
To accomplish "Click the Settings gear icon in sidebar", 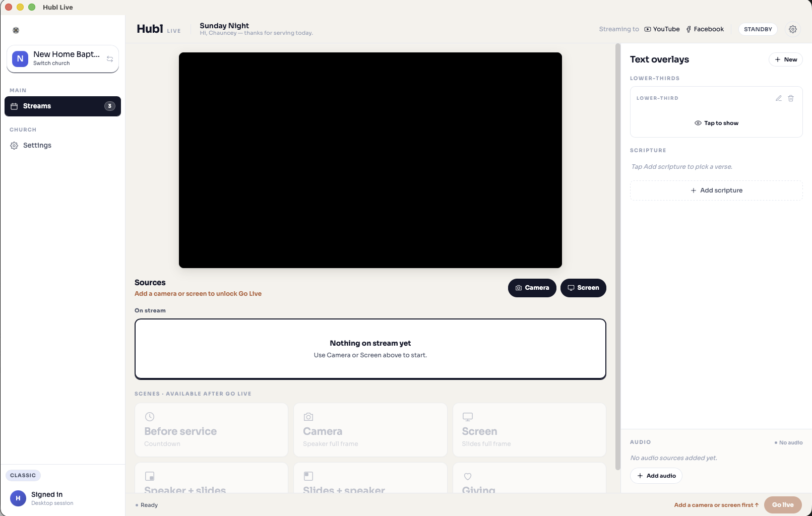I will (14, 146).
